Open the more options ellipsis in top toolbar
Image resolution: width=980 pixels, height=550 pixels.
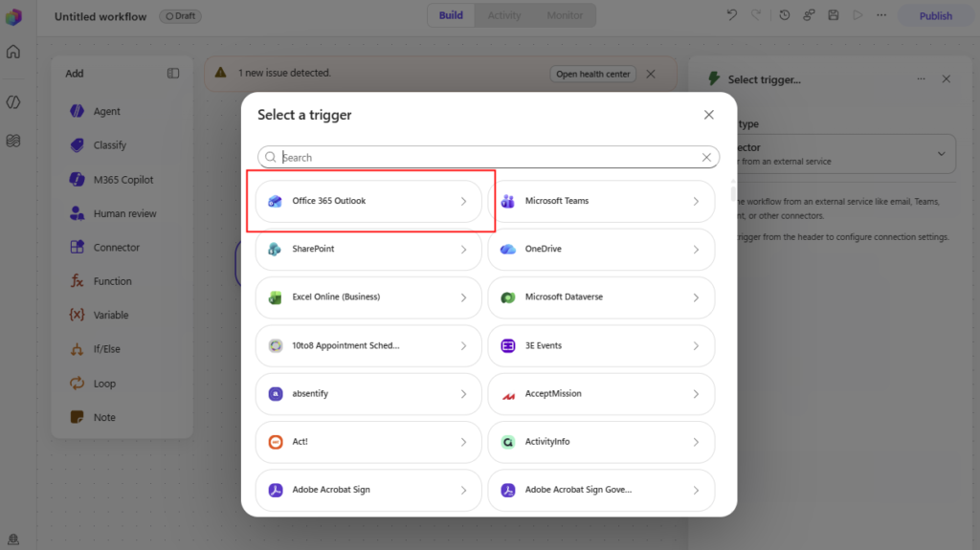click(881, 15)
